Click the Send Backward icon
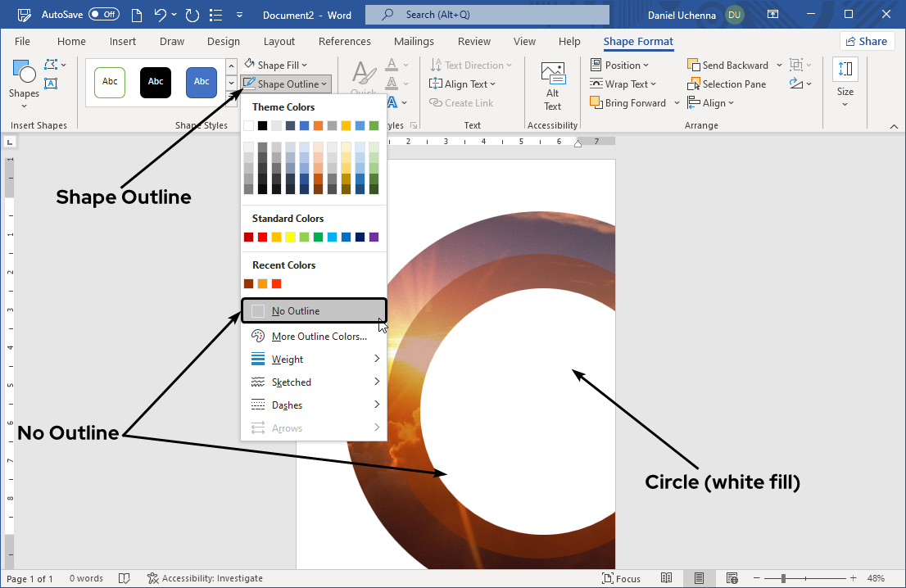 coord(694,66)
